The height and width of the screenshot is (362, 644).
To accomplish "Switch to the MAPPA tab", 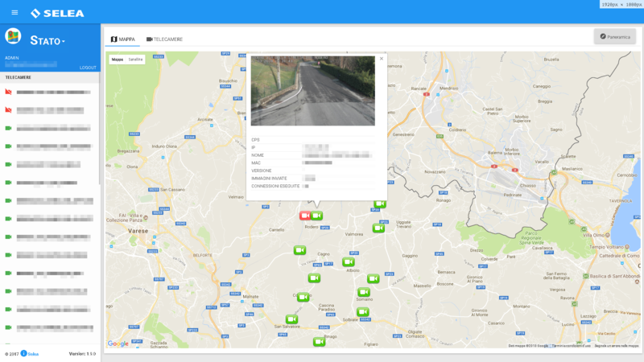I will pyautogui.click(x=123, y=39).
